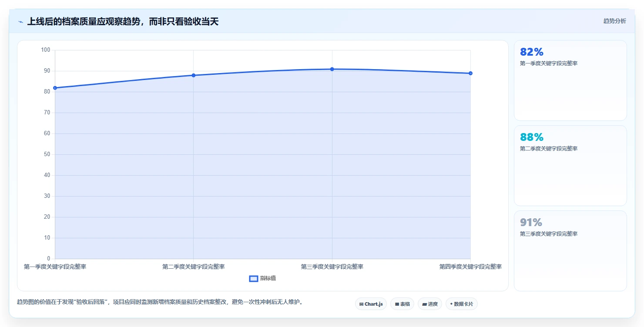Click the y-axis tick label 50
Viewport: 644px width, 327px height.
pyautogui.click(x=47, y=154)
